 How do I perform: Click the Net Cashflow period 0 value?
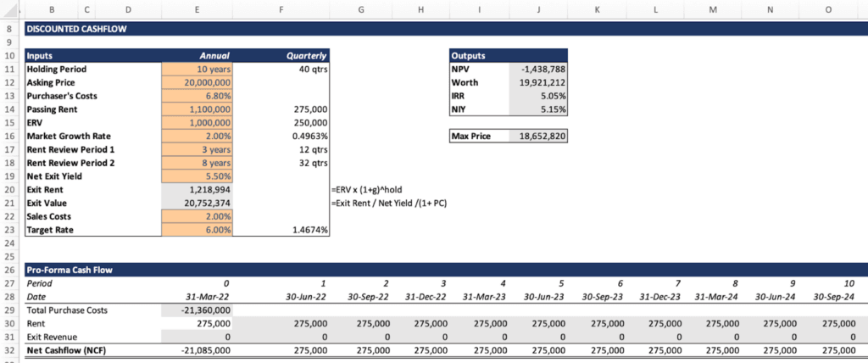pyautogui.click(x=197, y=350)
